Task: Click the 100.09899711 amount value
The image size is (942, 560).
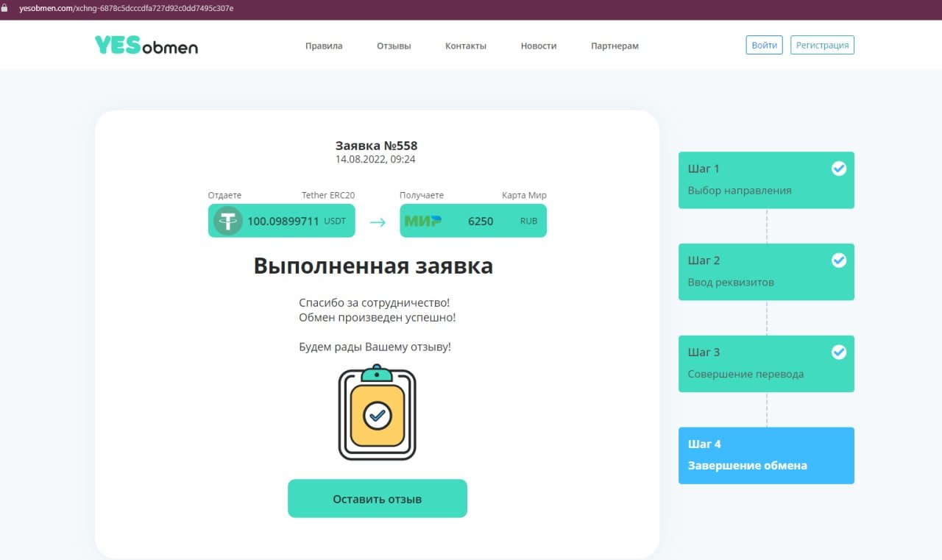Action: (283, 221)
